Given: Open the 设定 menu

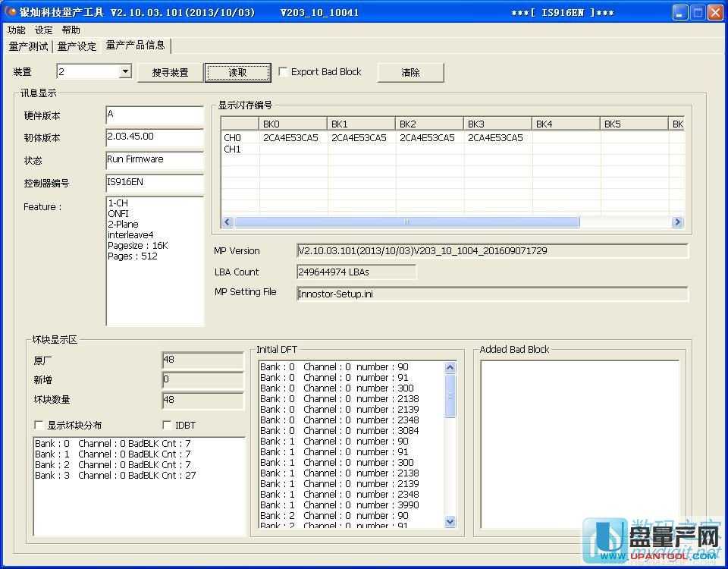Looking at the screenshot, I should click(x=44, y=30).
